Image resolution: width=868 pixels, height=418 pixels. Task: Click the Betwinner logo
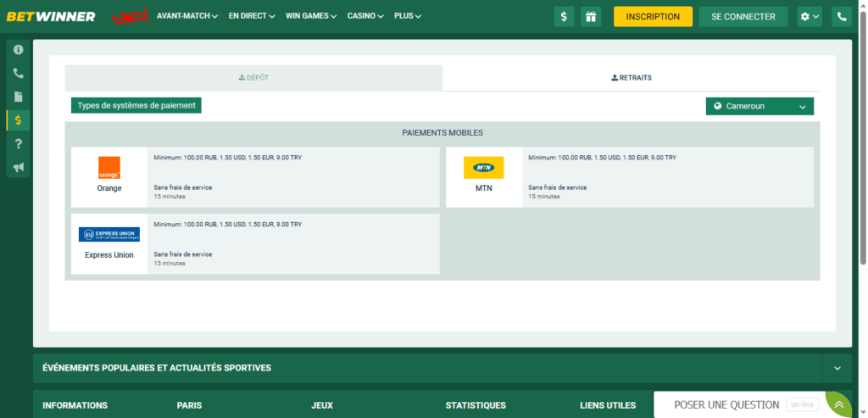51,17
